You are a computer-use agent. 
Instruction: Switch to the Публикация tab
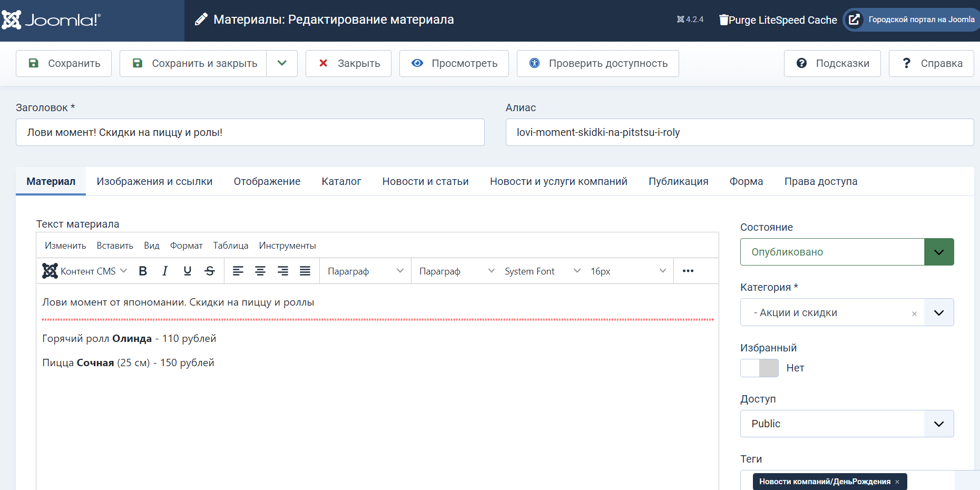click(x=678, y=181)
